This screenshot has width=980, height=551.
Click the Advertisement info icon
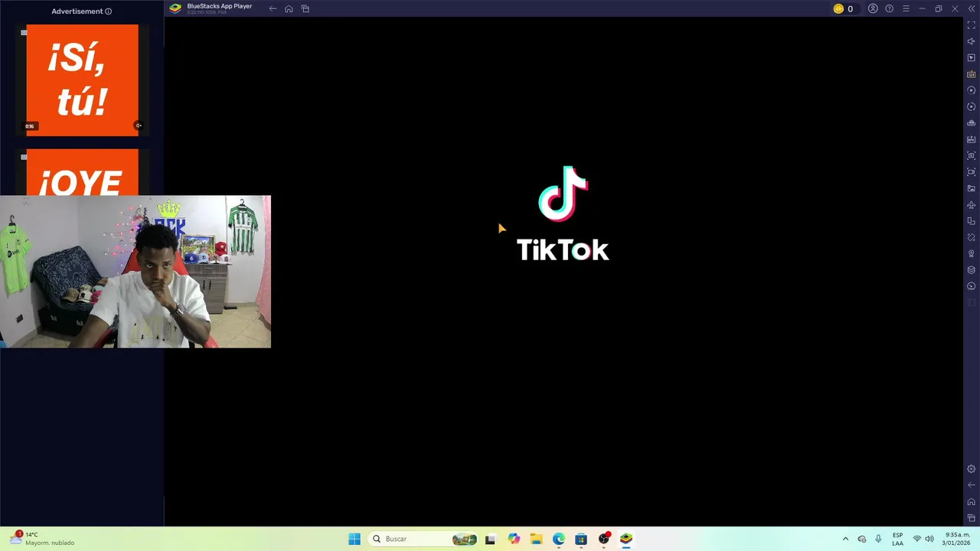click(x=108, y=11)
